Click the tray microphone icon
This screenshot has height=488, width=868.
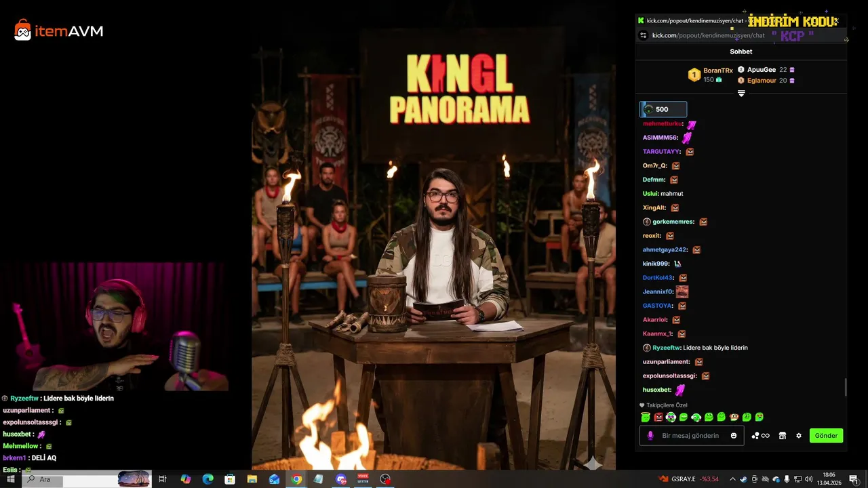coord(787,479)
